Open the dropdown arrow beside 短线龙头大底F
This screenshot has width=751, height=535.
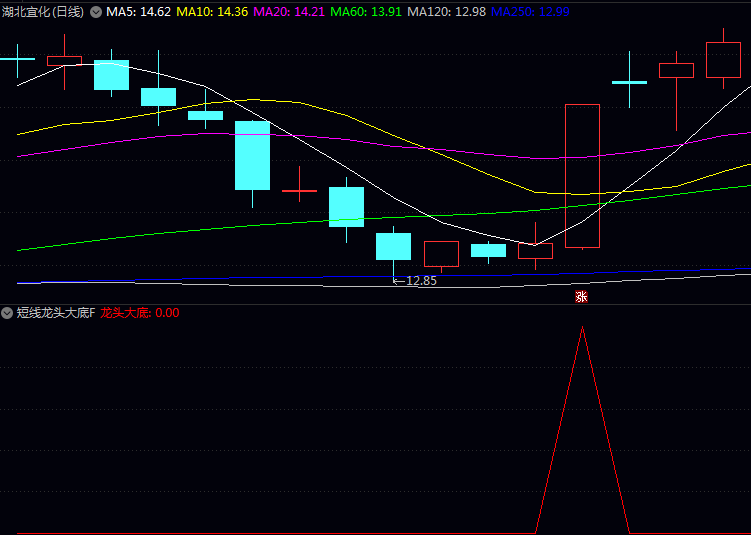click(7, 313)
